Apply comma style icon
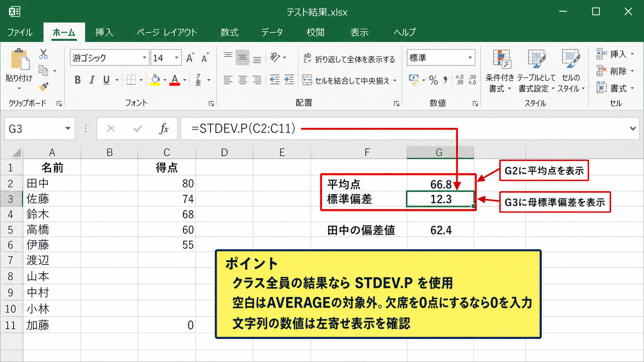 [446, 80]
